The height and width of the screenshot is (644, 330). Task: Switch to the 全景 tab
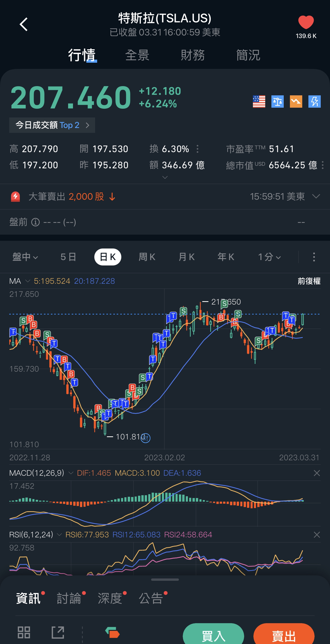(x=137, y=55)
